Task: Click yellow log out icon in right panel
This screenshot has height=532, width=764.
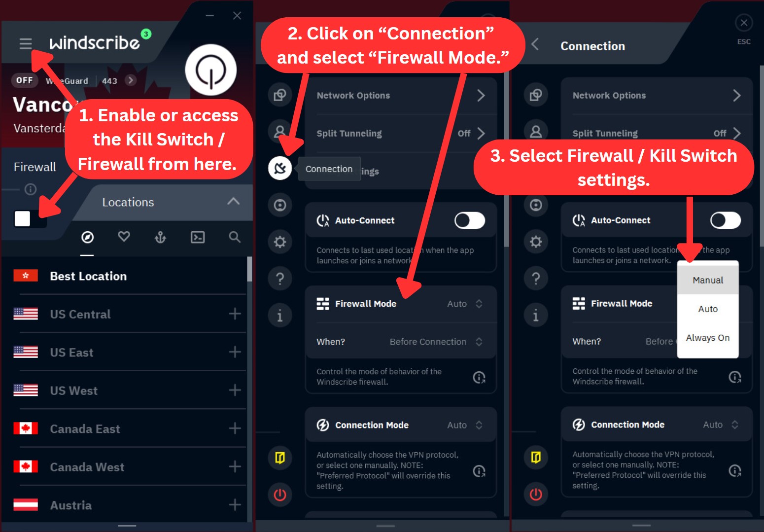Action: coord(536,458)
